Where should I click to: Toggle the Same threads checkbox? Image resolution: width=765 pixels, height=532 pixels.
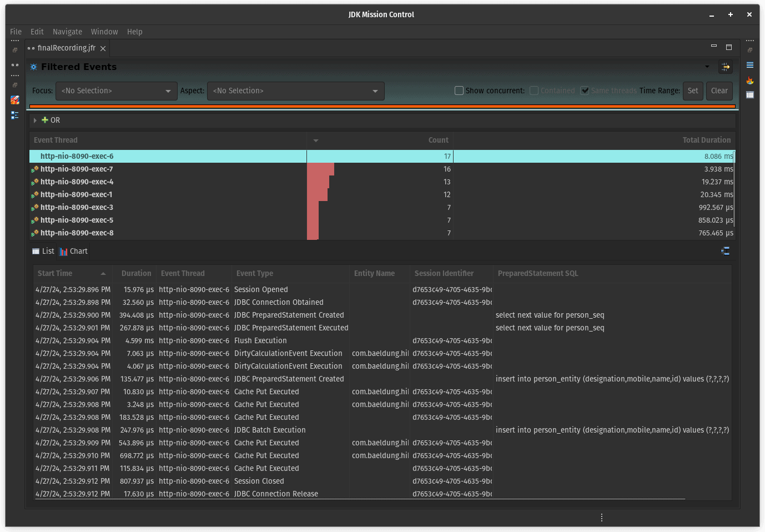click(x=585, y=91)
